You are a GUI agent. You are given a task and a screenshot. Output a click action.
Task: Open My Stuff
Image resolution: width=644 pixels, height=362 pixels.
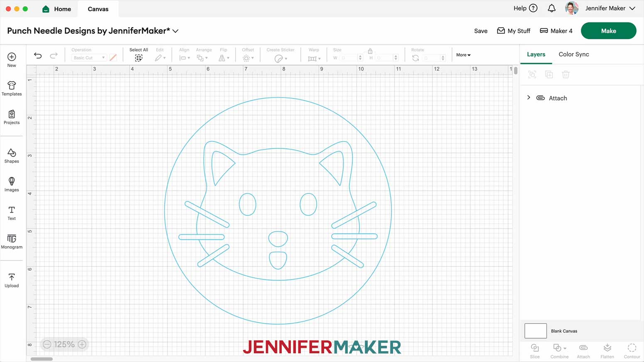click(x=514, y=31)
